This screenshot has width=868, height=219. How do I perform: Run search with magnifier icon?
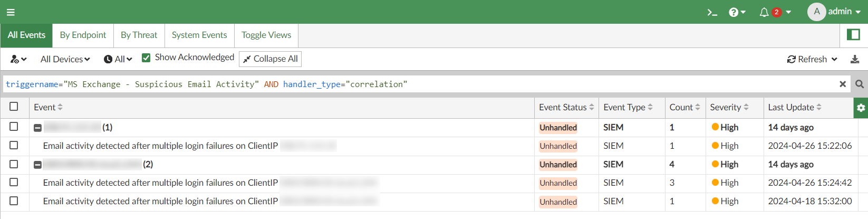click(860, 84)
